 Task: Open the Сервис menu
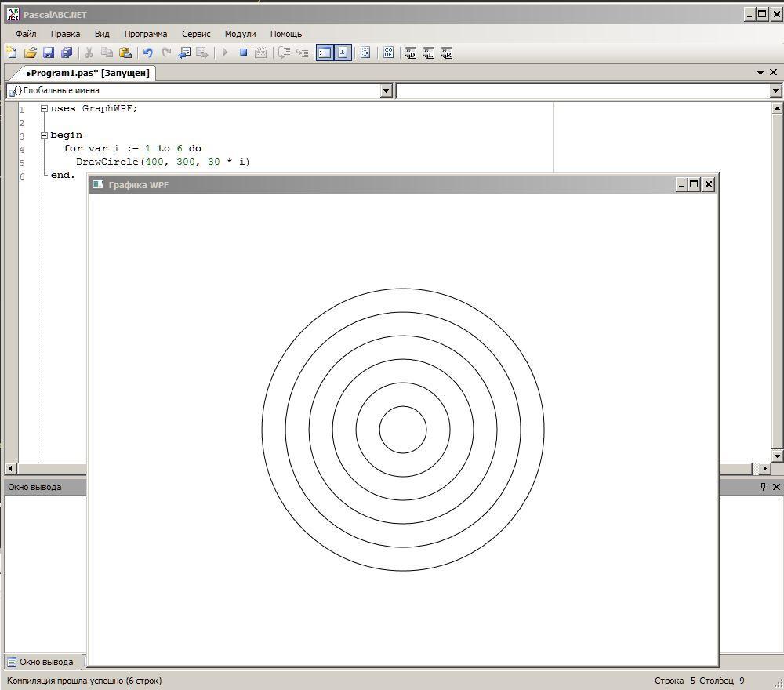pyautogui.click(x=196, y=34)
